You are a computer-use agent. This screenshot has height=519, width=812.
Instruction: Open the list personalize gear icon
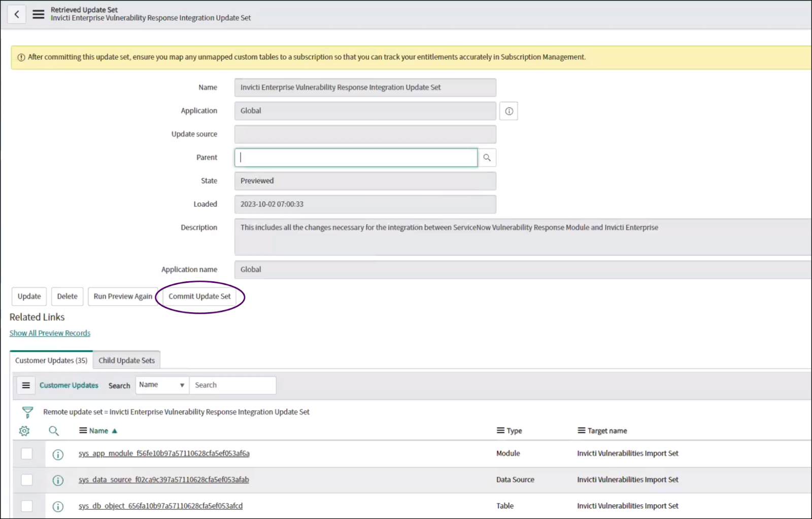click(x=24, y=431)
